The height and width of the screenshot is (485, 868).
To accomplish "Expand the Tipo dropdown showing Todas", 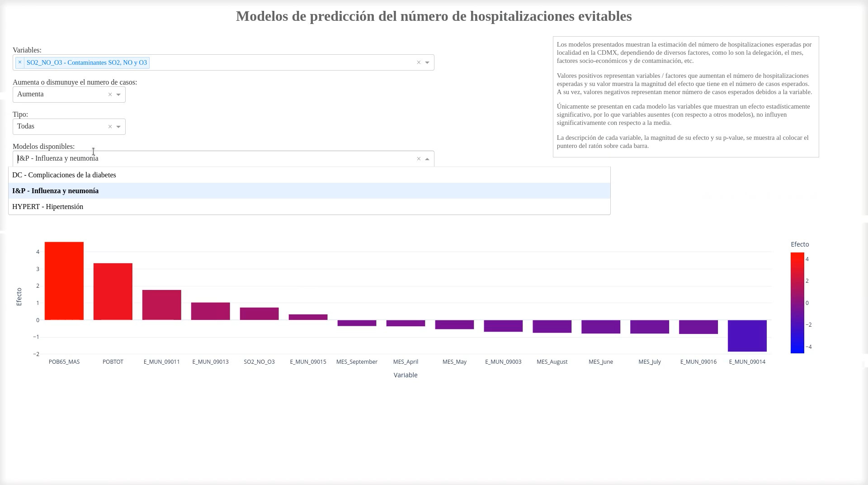I will click(x=119, y=127).
